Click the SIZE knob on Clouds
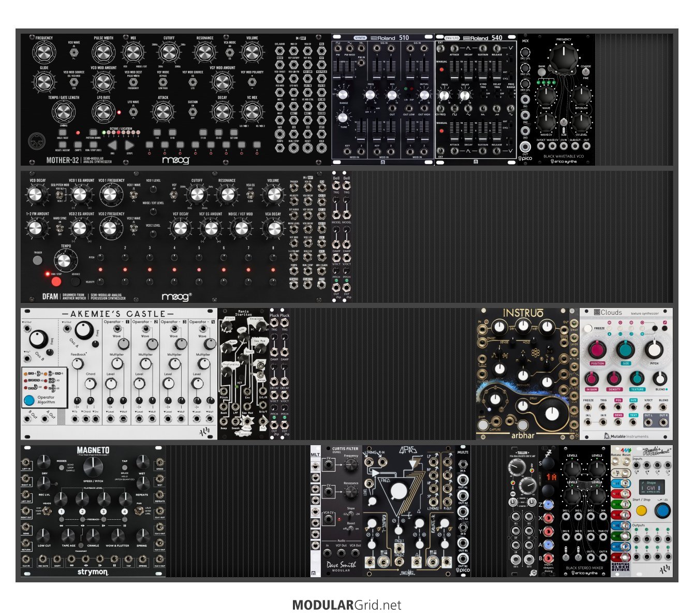The height and width of the screenshot is (616, 694). point(626,350)
